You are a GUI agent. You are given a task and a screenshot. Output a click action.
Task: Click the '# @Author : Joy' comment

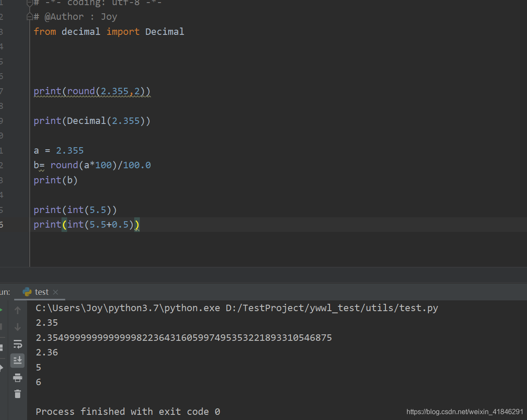(x=76, y=17)
